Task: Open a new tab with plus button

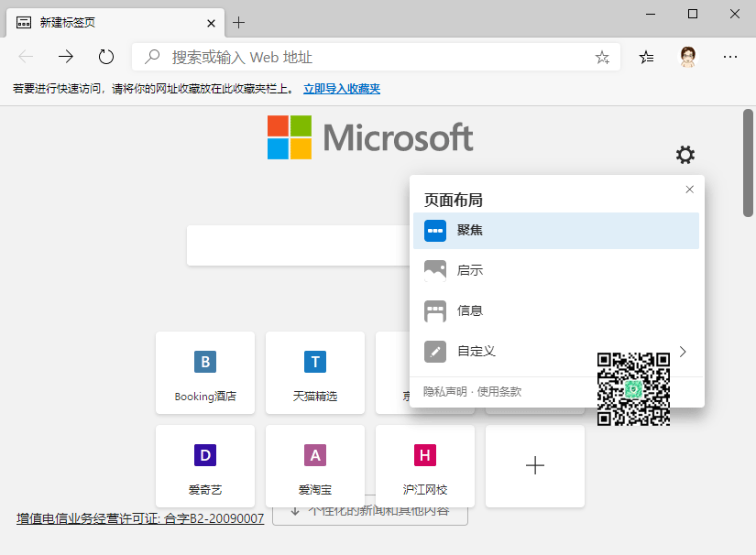Action: (238, 22)
